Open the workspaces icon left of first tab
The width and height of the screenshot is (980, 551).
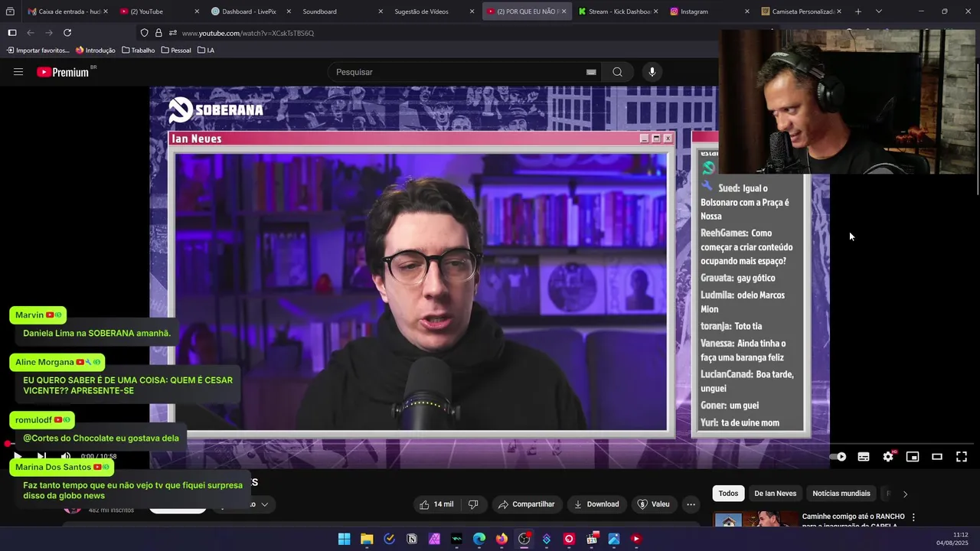click(10, 11)
